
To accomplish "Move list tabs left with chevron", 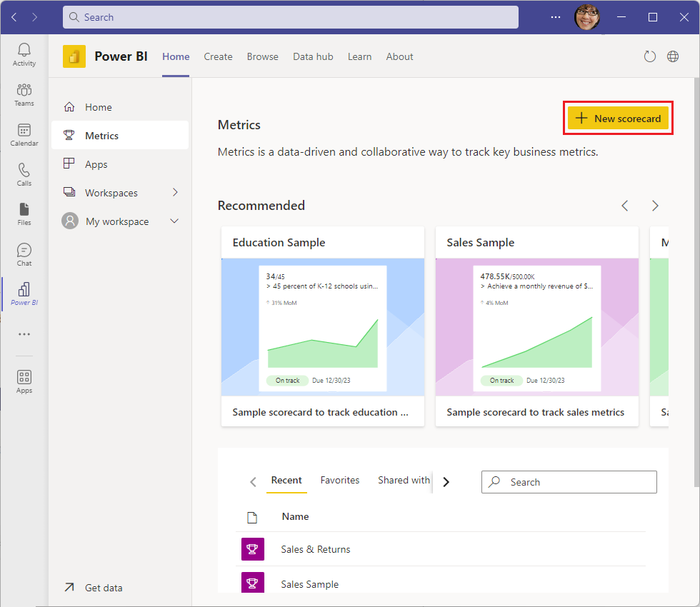I will coord(253,482).
